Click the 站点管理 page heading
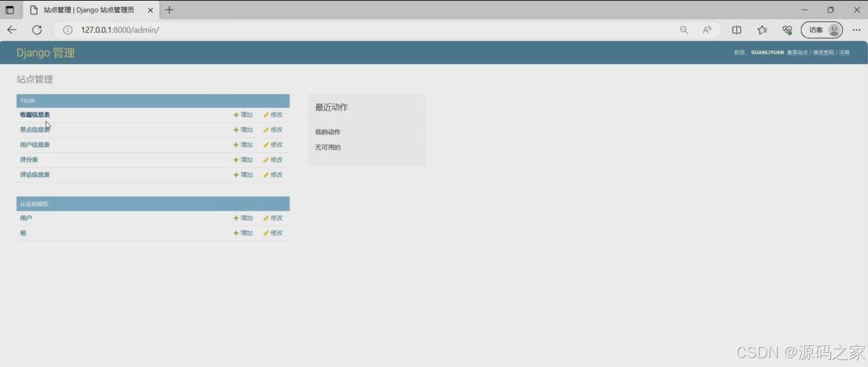 click(x=35, y=79)
